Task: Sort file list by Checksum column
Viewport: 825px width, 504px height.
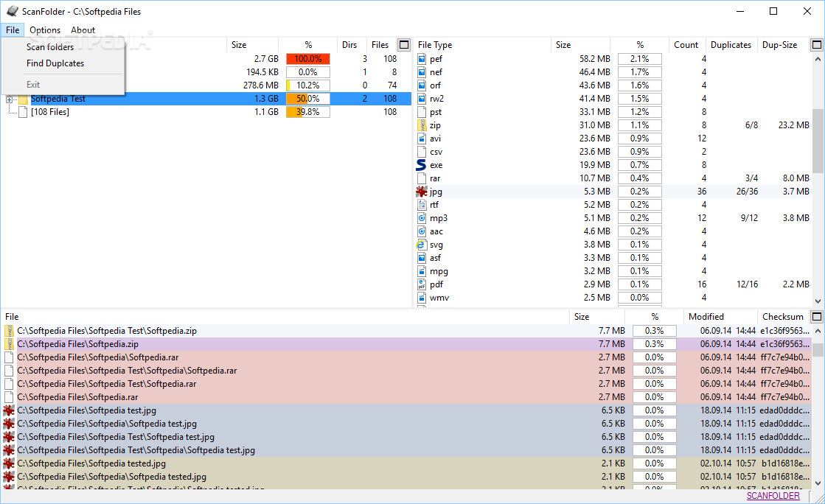Action: [x=783, y=317]
